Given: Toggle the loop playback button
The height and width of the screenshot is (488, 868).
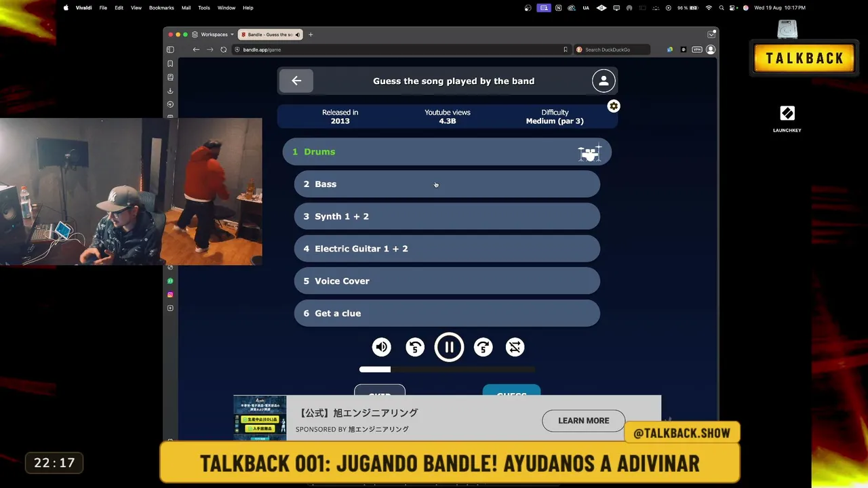Looking at the screenshot, I should (x=515, y=347).
